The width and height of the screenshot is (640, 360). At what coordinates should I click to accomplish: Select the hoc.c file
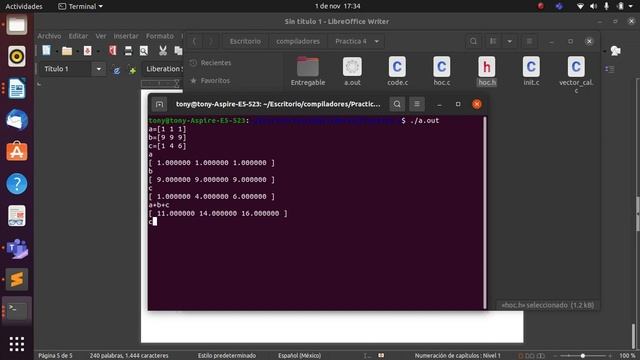tap(442, 71)
